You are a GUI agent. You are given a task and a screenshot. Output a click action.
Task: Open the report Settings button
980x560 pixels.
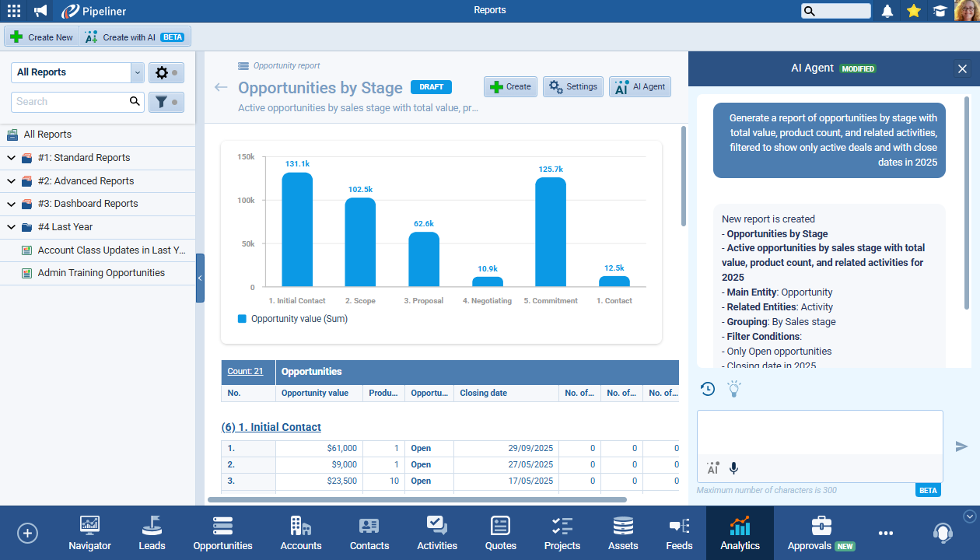572,87
